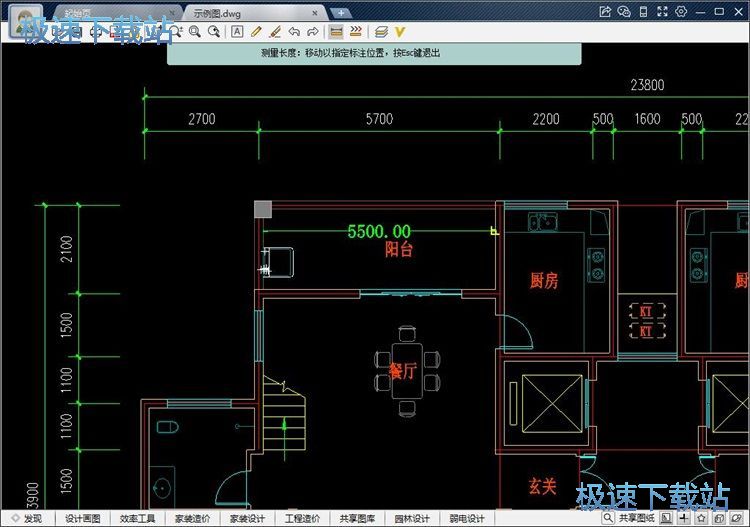Viewport: 750px width, 527px height.
Task: Toggle fullscreen with the expand arrows icon
Action: (662, 12)
